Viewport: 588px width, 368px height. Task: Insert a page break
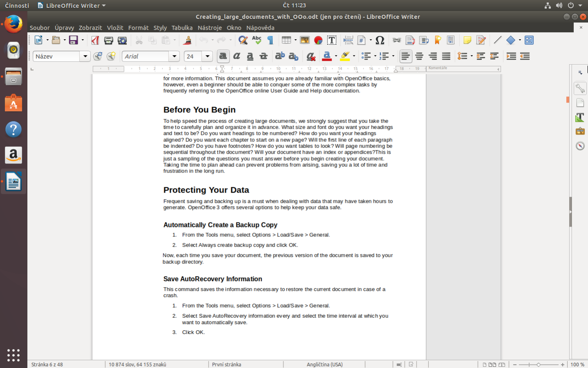(348, 40)
